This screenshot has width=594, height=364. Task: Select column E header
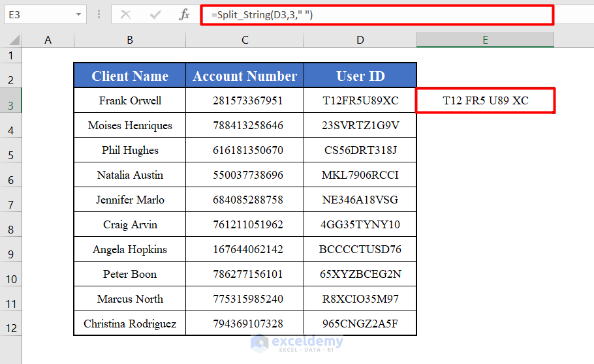485,40
